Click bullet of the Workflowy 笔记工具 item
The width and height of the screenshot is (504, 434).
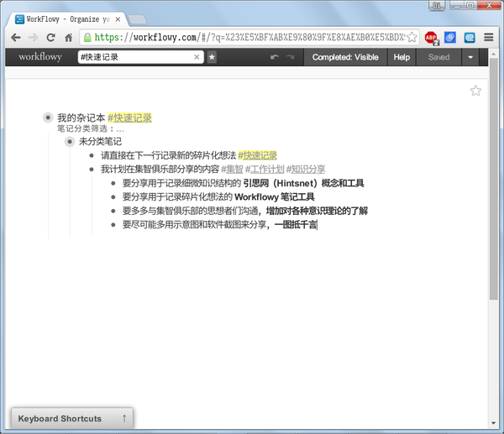pyautogui.click(x=113, y=197)
